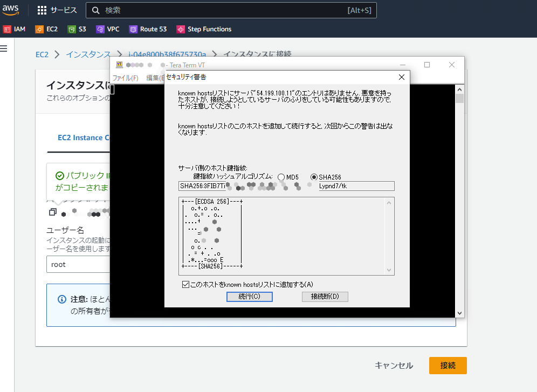Click Disconnect (接続断) button in dialog
537x392 pixels.
point(325,297)
